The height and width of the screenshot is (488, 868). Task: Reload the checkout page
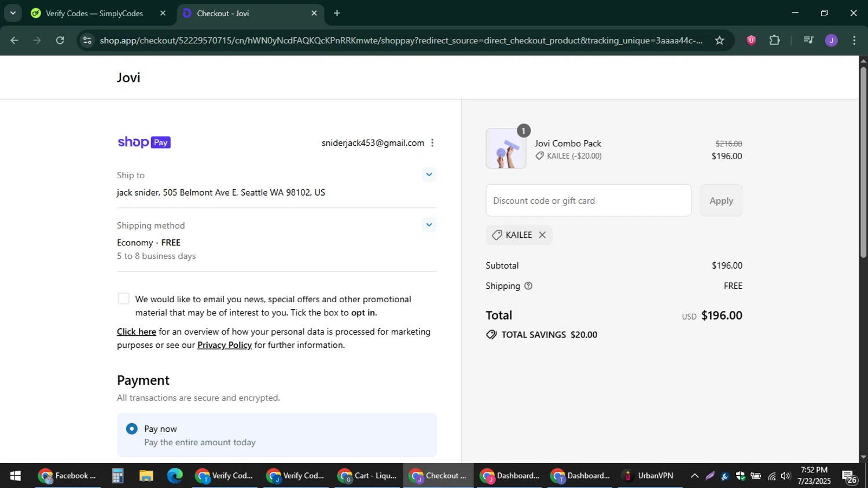[x=60, y=41]
